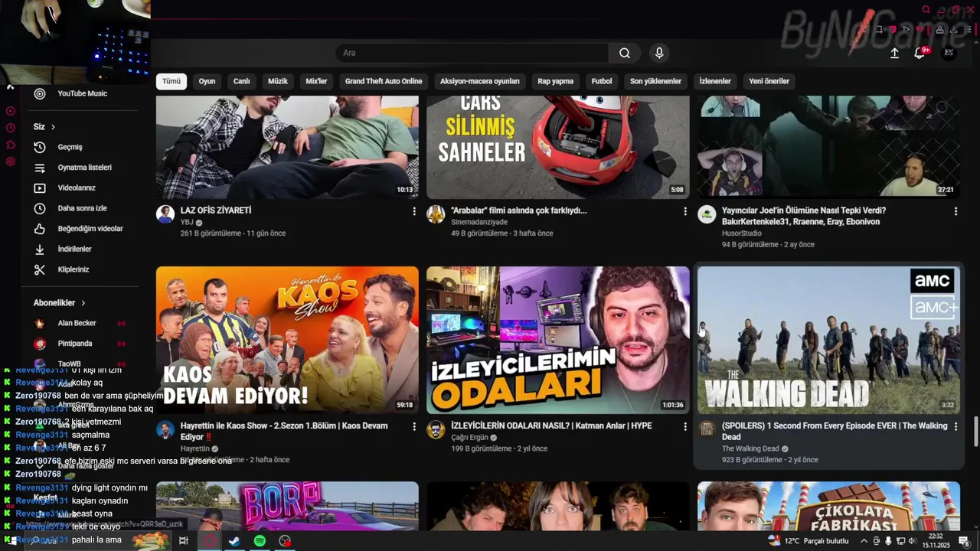
Task: Play the Walking Dead thumbnail video
Action: click(828, 340)
